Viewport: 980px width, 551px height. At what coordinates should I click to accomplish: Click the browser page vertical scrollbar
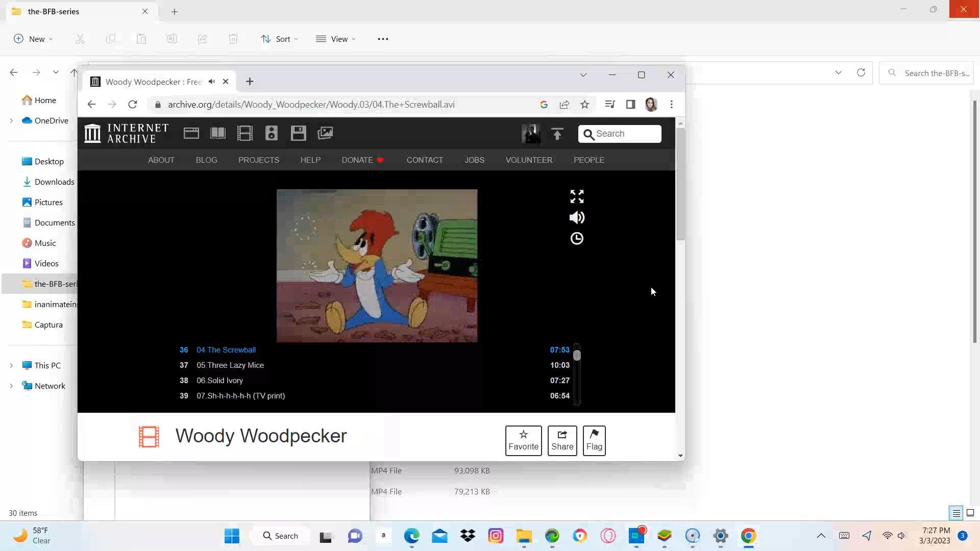(680, 184)
